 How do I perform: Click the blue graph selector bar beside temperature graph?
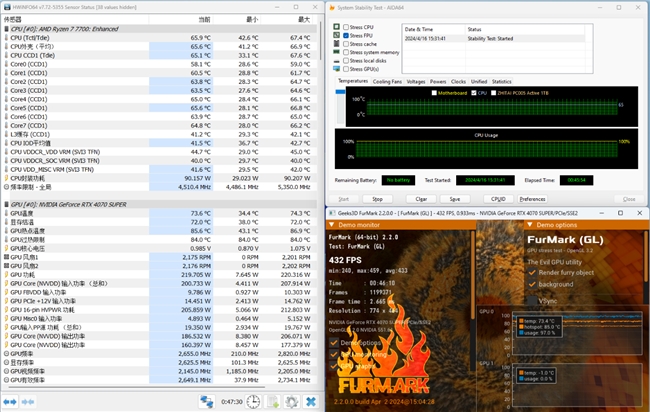[x=340, y=92]
